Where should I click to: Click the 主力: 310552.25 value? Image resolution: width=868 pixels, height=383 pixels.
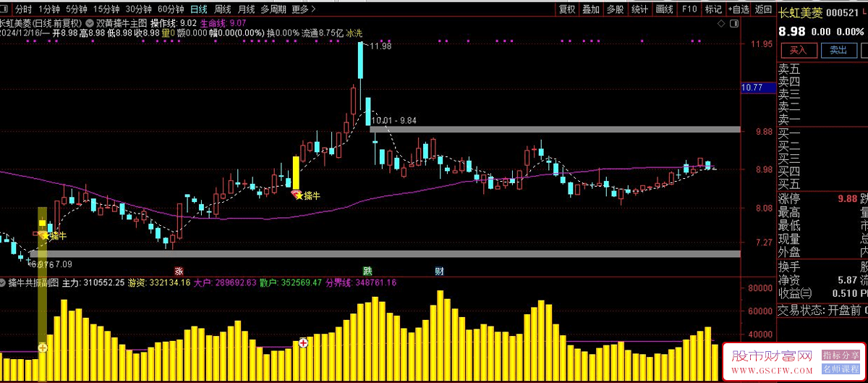(94, 282)
